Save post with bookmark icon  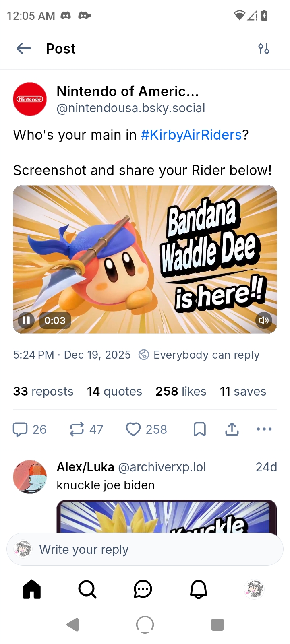pos(200,429)
